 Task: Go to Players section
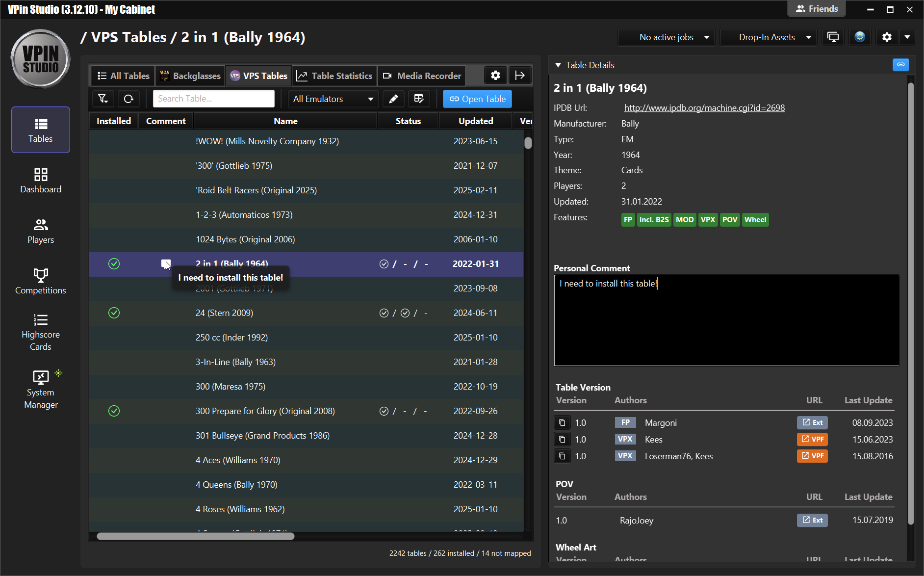coord(41,231)
